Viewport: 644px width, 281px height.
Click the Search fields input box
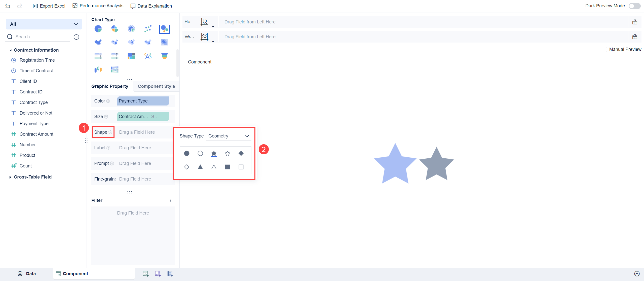click(38, 37)
